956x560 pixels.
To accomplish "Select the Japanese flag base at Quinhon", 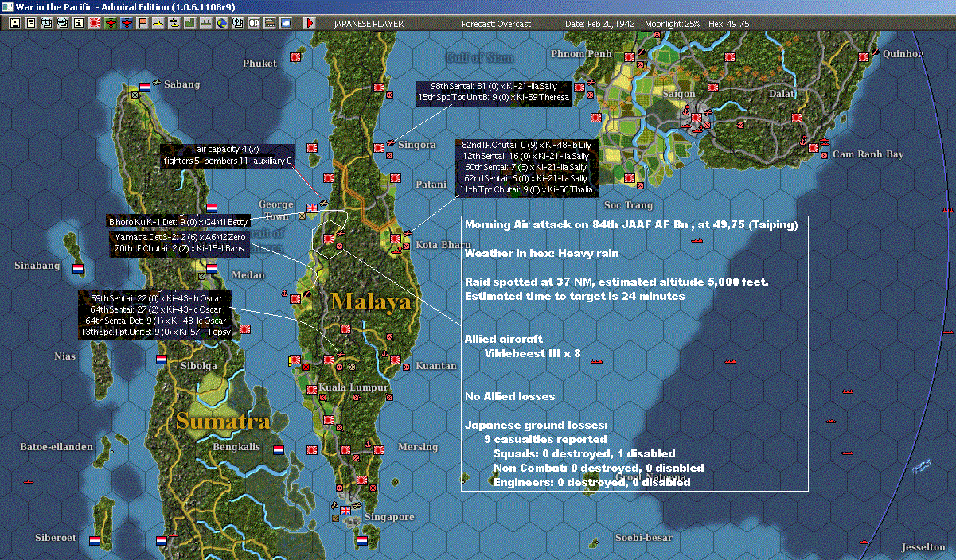I will [865, 56].
